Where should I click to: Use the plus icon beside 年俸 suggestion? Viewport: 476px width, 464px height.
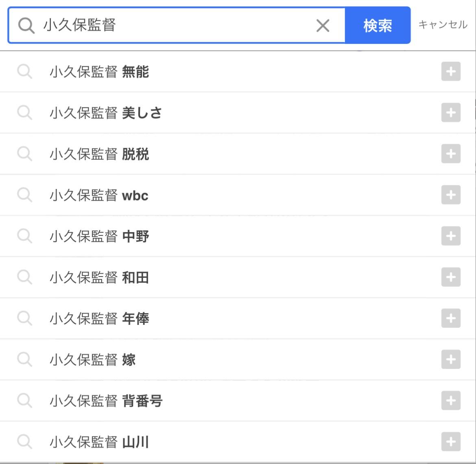(451, 318)
